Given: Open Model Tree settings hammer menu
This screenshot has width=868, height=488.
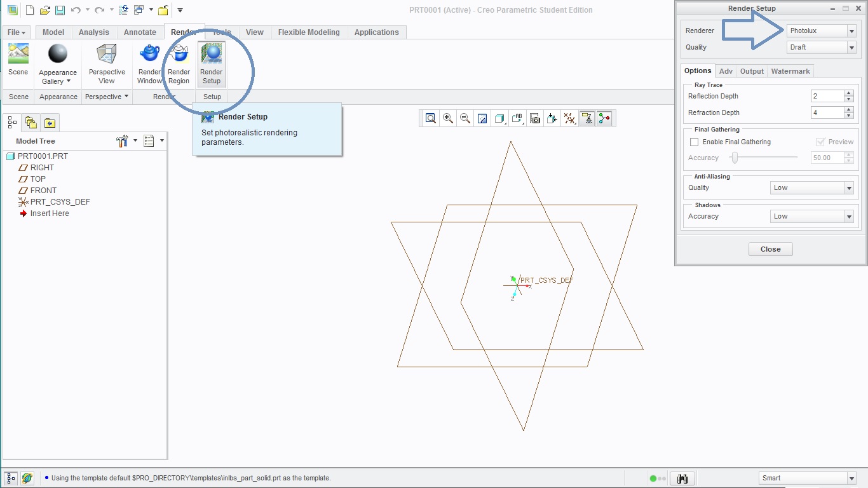Looking at the screenshot, I should 126,141.
